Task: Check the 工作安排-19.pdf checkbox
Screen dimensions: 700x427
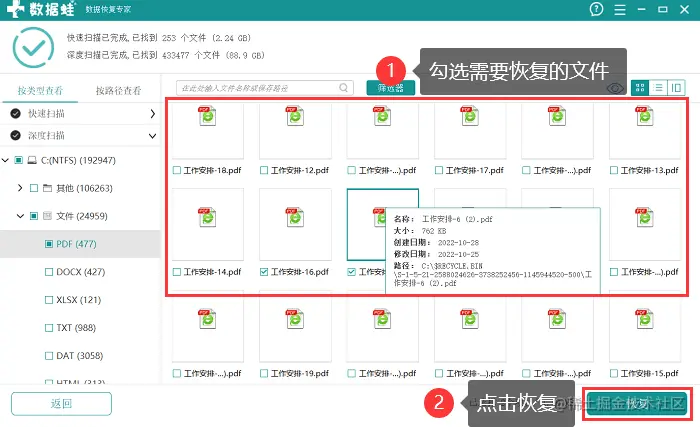Action: tap(264, 373)
